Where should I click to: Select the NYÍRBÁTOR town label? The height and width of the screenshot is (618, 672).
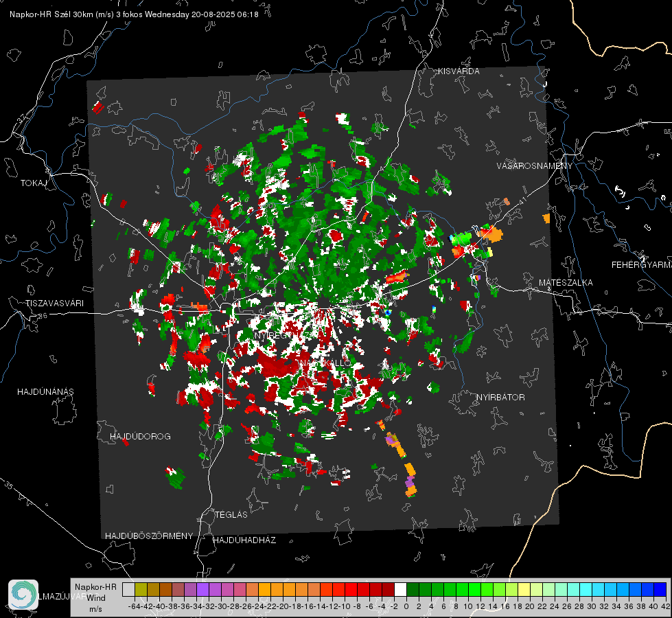point(500,398)
